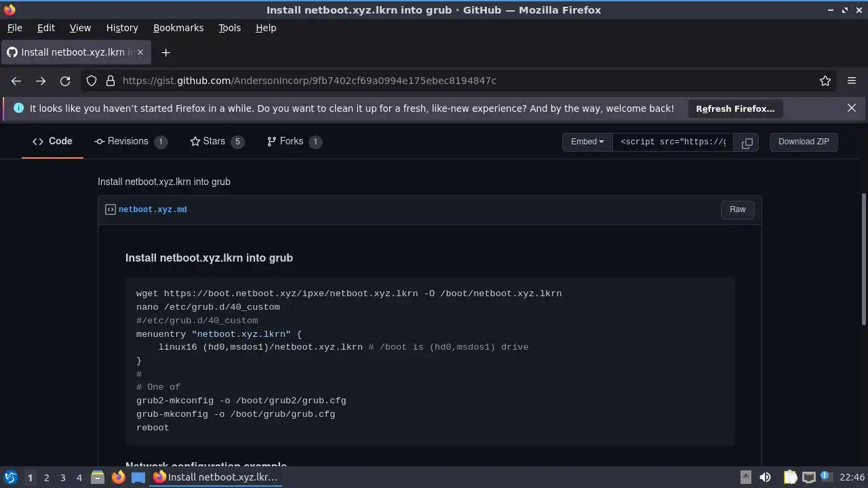The width and height of the screenshot is (868, 488).
Task: Click the 'nano /etc/grub.d/40_custom' line
Action: pos(208,307)
